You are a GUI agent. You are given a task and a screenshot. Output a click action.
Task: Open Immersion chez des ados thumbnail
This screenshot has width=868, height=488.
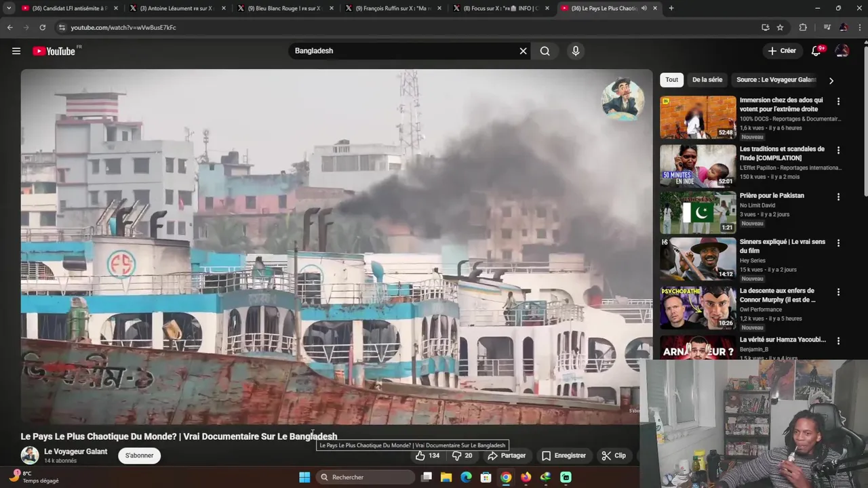tap(698, 117)
